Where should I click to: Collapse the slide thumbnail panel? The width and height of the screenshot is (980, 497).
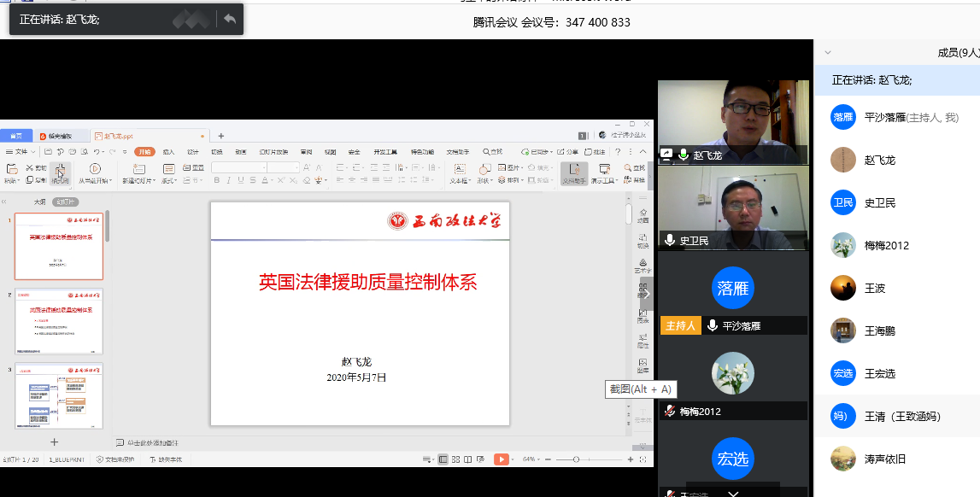4,202
